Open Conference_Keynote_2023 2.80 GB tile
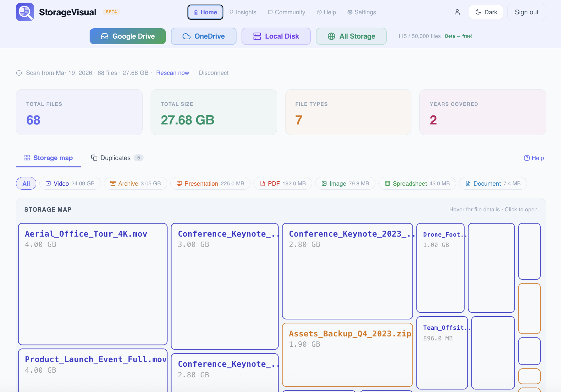 pyautogui.click(x=347, y=271)
